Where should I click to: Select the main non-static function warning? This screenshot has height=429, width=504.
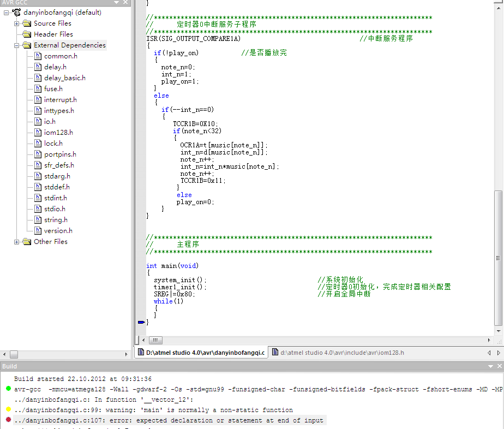(x=154, y=410)
